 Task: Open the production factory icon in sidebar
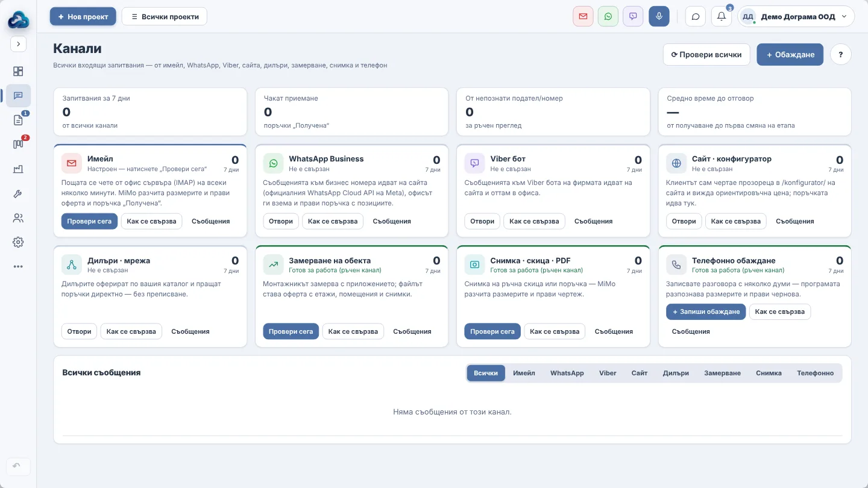click(x=18, y=169)
